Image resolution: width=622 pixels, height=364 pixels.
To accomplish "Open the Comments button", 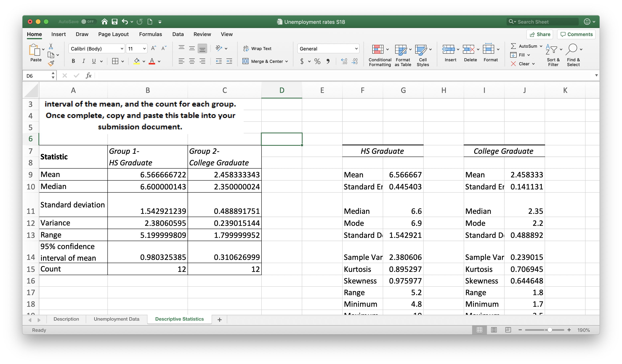I will (x=576, y=34).
